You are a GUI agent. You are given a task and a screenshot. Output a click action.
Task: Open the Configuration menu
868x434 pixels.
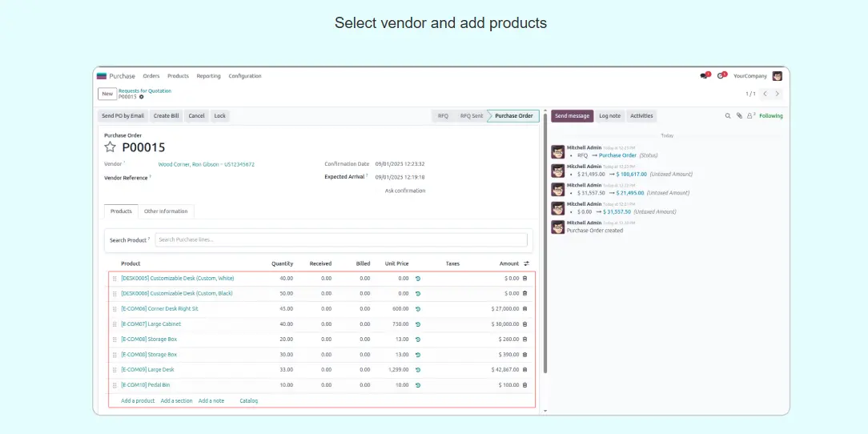(x=245, y=76)
